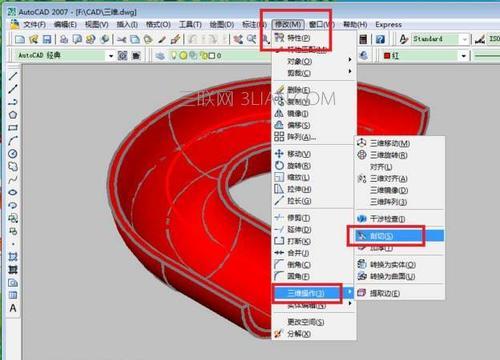Select the Rectangle drawing tool

click(13, 128)
